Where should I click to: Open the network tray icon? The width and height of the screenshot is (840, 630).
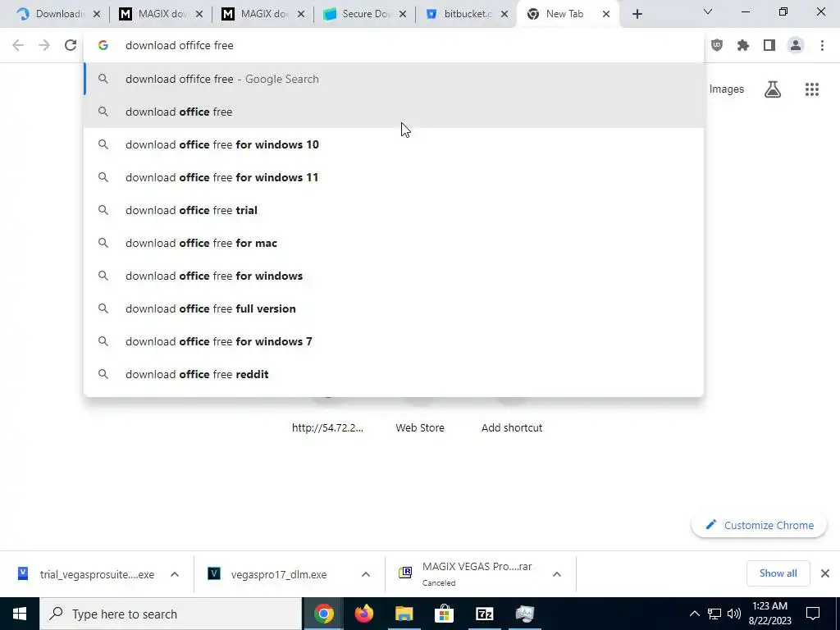(x=714, y=614)
